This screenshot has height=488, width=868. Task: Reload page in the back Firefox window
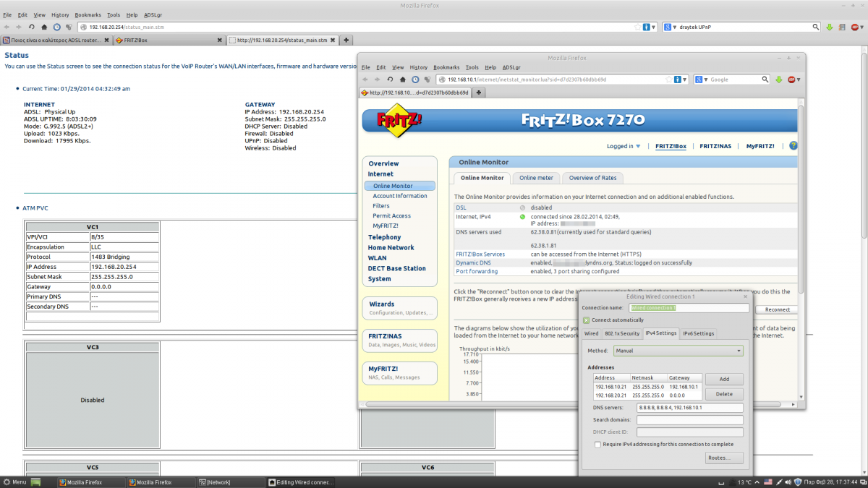[32, 27]
